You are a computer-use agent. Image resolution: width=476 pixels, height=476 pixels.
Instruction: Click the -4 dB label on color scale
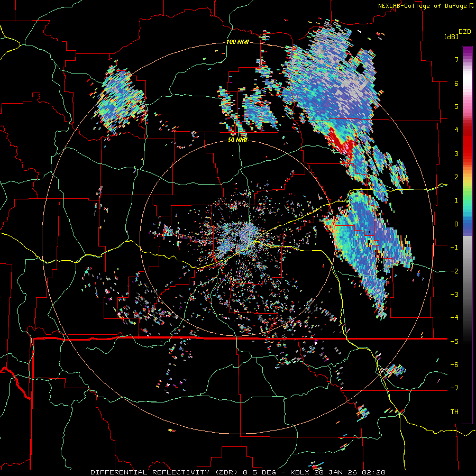(x=454, y=318)
